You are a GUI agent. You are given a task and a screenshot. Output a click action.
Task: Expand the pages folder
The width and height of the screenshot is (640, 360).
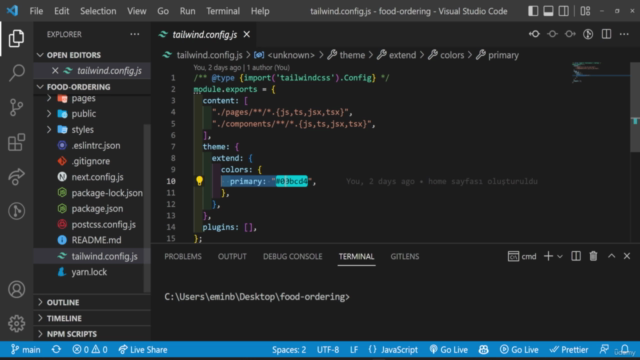(x=83, y=98)
